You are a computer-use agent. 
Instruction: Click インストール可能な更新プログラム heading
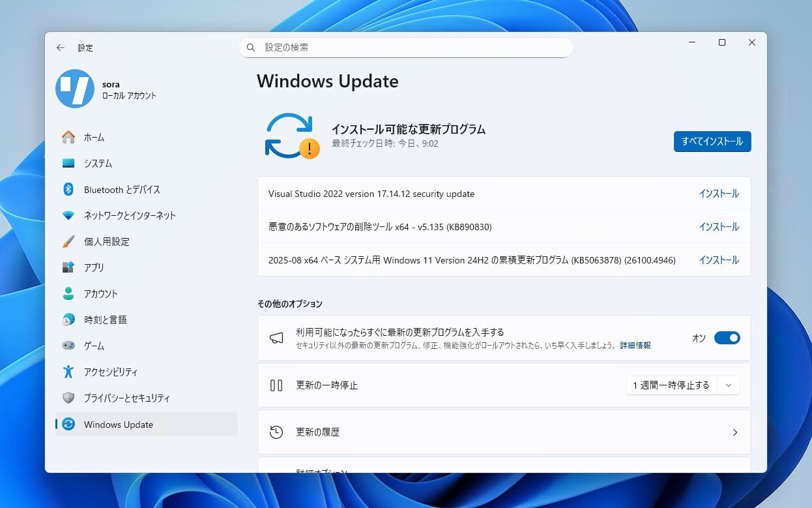pos(409,129)
